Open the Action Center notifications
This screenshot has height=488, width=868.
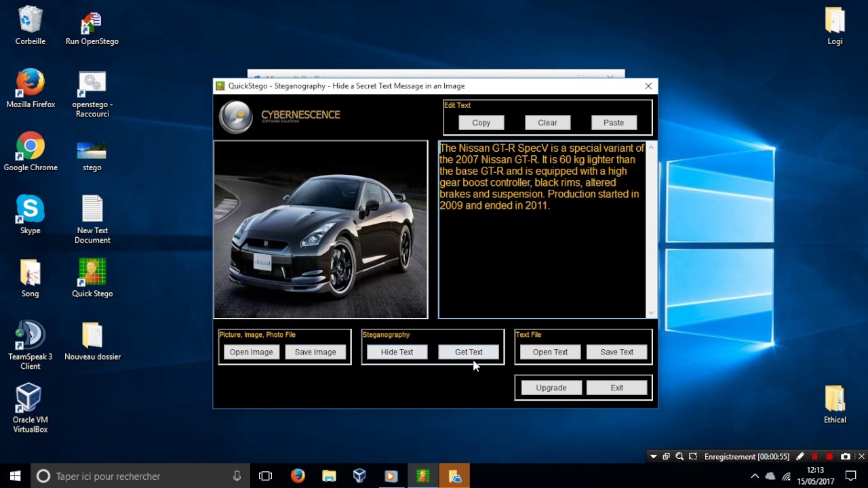pyautogui.click(x=851, y=476)
